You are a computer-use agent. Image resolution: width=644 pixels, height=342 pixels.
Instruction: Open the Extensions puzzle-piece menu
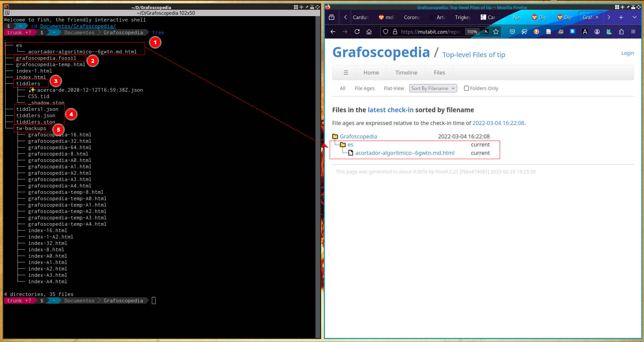click(x=621, y=32)
